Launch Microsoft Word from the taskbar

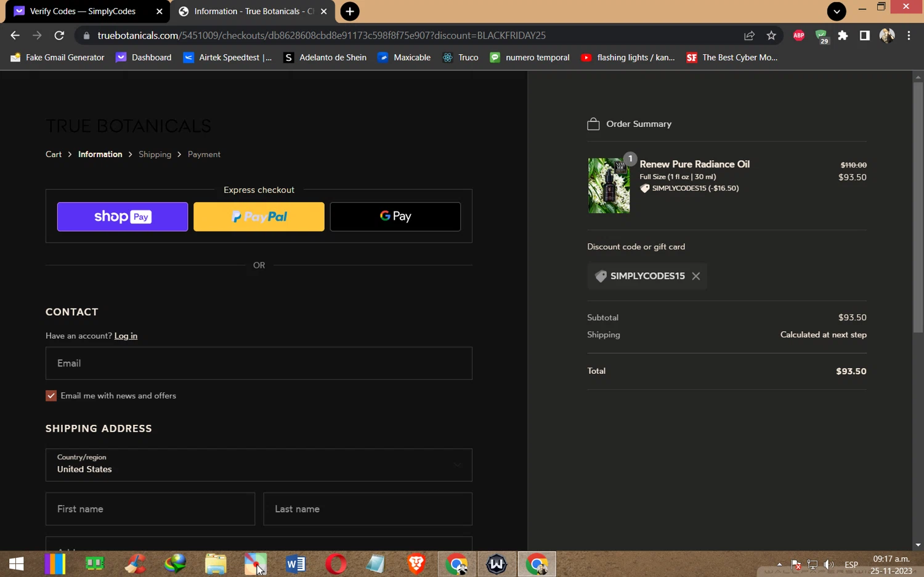(x=296, y=564)
